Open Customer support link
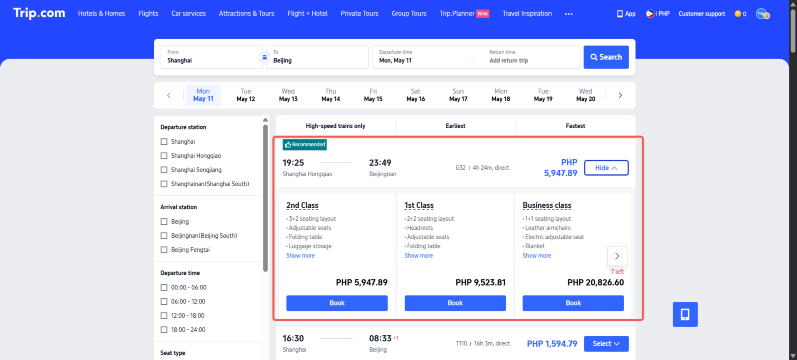Screen dimensions: 797x360 click(x=702, y=14)
